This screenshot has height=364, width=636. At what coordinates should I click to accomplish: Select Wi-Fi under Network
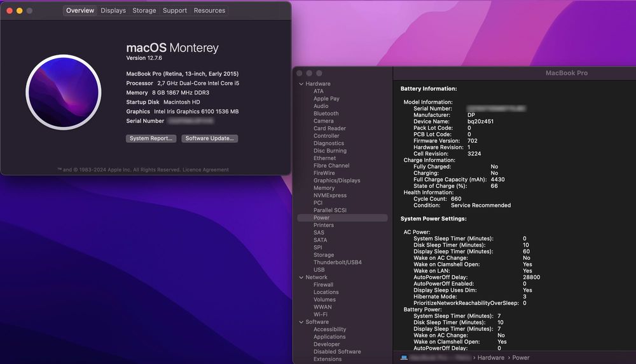tap(321, 314)
